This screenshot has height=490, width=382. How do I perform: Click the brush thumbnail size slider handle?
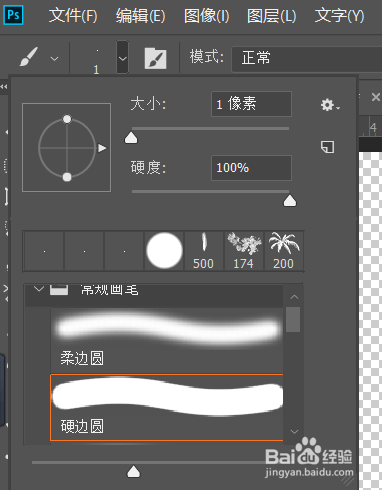tap(134, 471)
